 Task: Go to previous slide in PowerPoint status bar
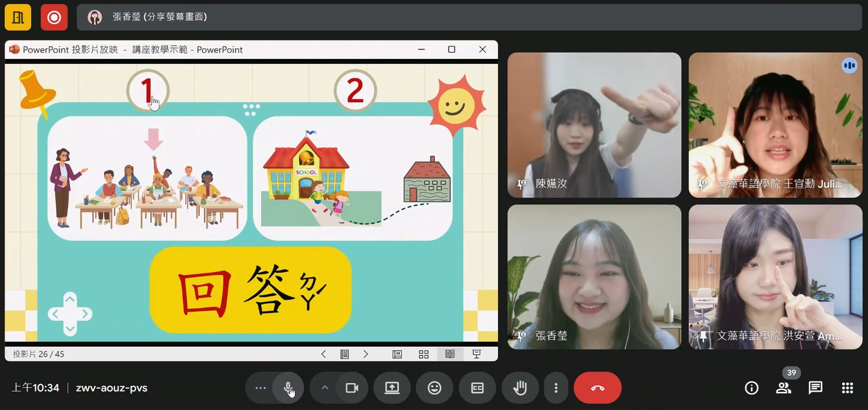pyautogui.click(x=323, y=354)
